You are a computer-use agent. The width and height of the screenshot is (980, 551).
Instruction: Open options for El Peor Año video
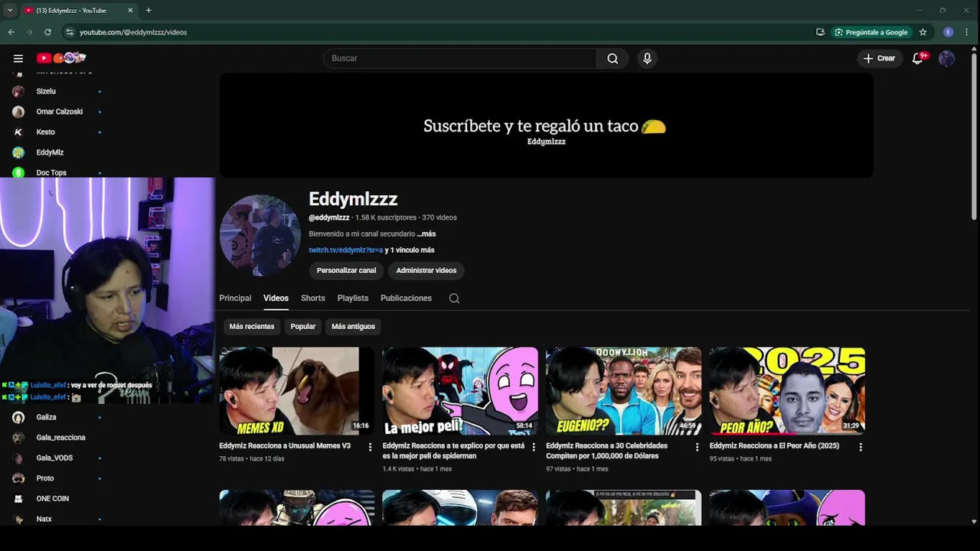coord(861,447)
